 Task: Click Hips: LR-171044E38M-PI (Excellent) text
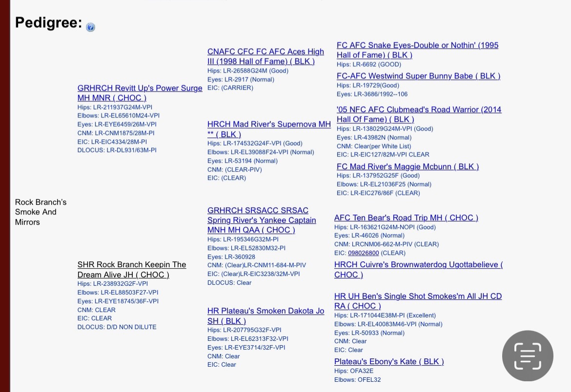coord(385,315)
